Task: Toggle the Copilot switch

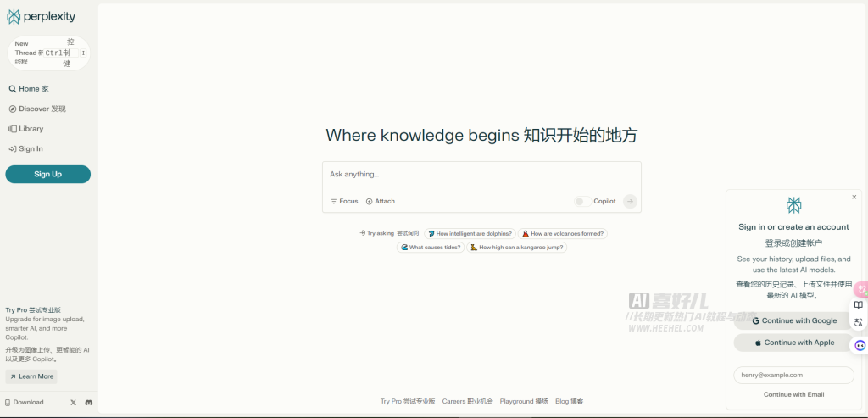Action: click(583, 202)
